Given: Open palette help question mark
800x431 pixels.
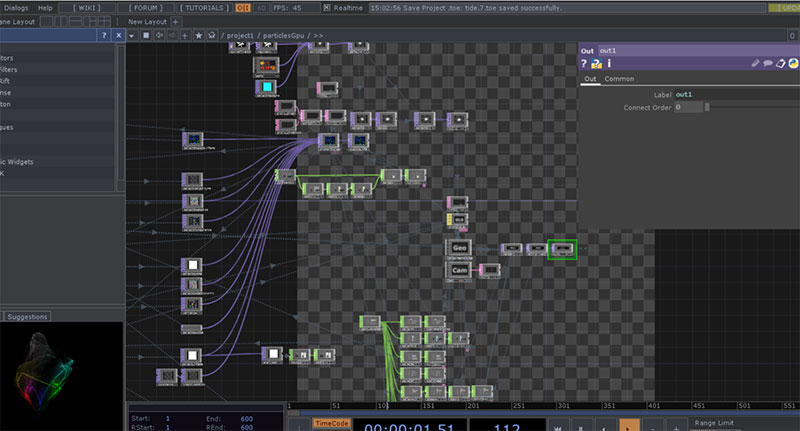Looking at the screenshot, I should pos(104,35).
